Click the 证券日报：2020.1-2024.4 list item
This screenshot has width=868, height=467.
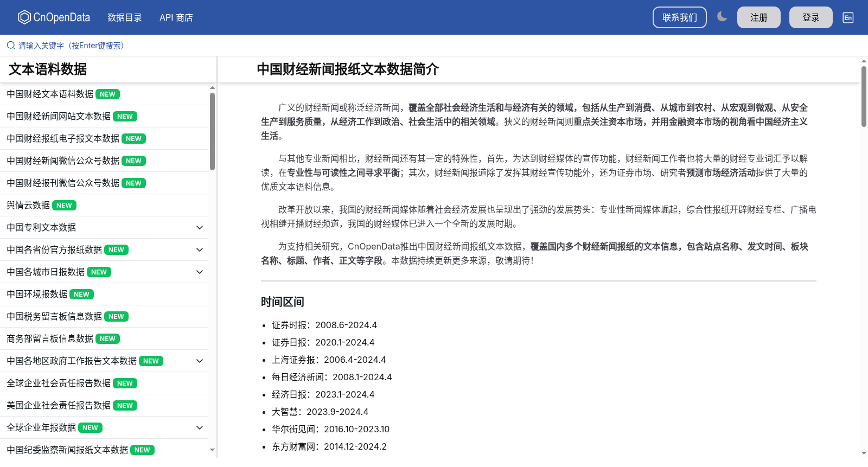(x=323, y=342)
